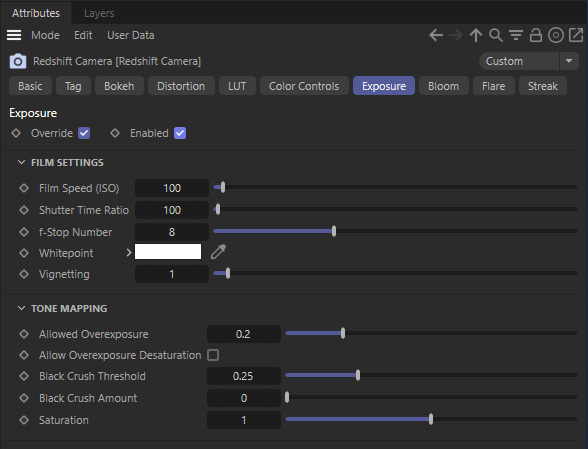Open the Layers tab
Image resolution: width=588 pixels, height=449 pixels.
coord(99,13)
